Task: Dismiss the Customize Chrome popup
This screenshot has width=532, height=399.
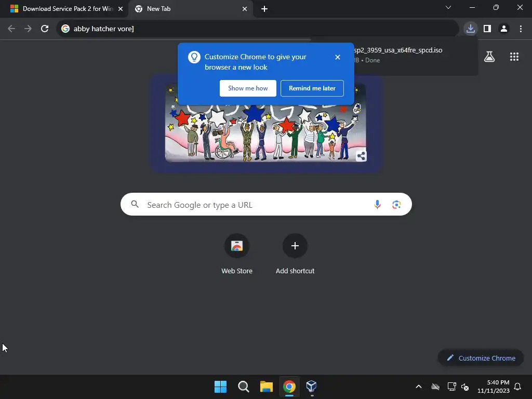Action: [x=337, y=57]
